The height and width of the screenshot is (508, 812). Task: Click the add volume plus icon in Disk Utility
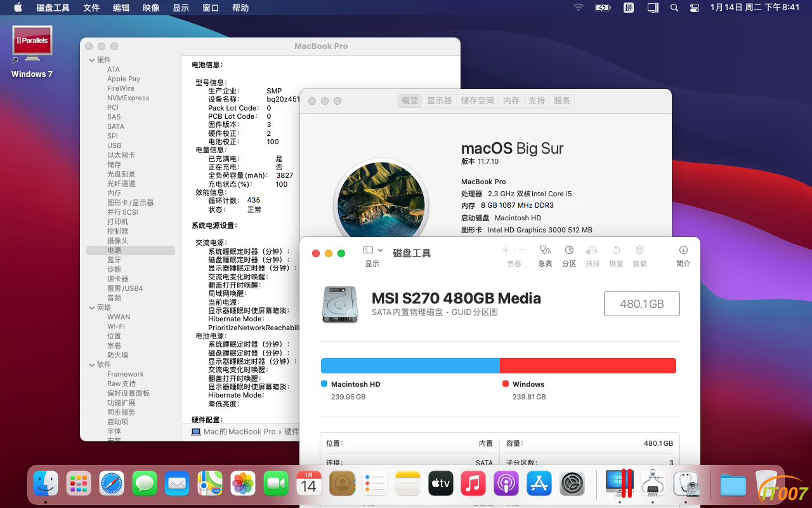click(506, 250)
